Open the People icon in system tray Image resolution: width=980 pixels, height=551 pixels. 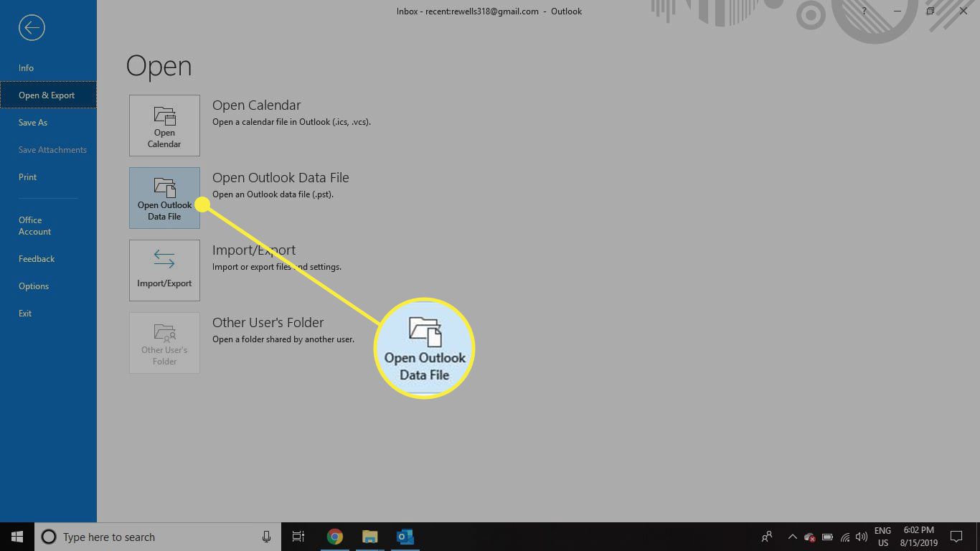(767, 537)
